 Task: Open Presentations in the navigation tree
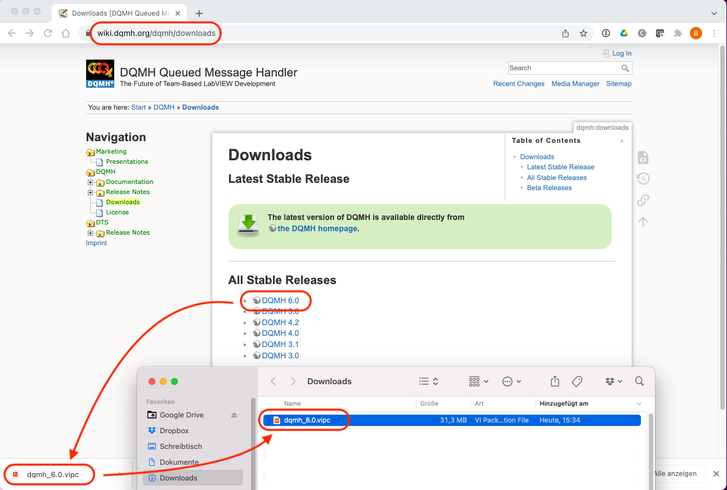(x=127, y=162)
